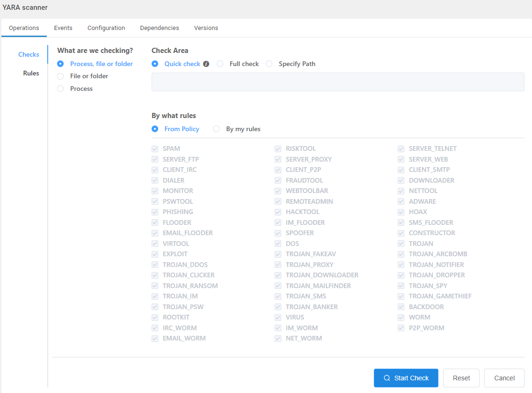Switch to the Dependencies tab

click(160, 28)
